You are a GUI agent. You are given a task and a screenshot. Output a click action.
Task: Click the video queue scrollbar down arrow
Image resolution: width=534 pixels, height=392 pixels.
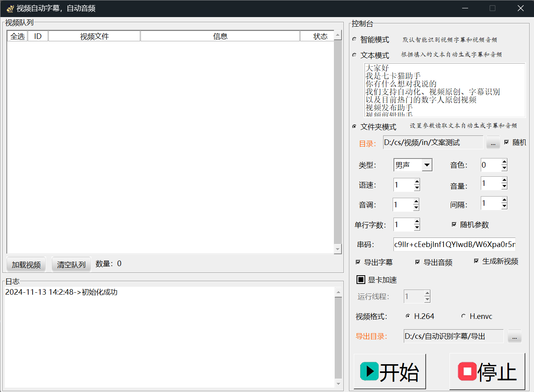pyautogui.click(x=338, y=249)
